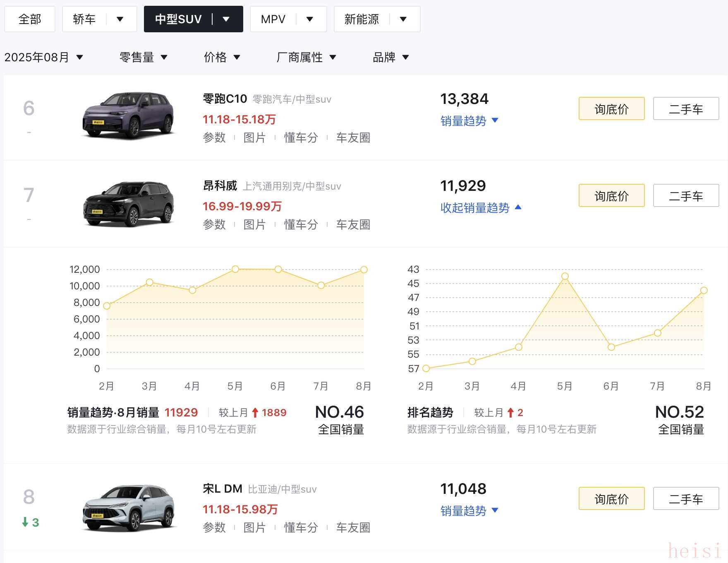728x563 pixels.
Task: Click the 8月 data point on sales chart
Action: click(364, 269)
